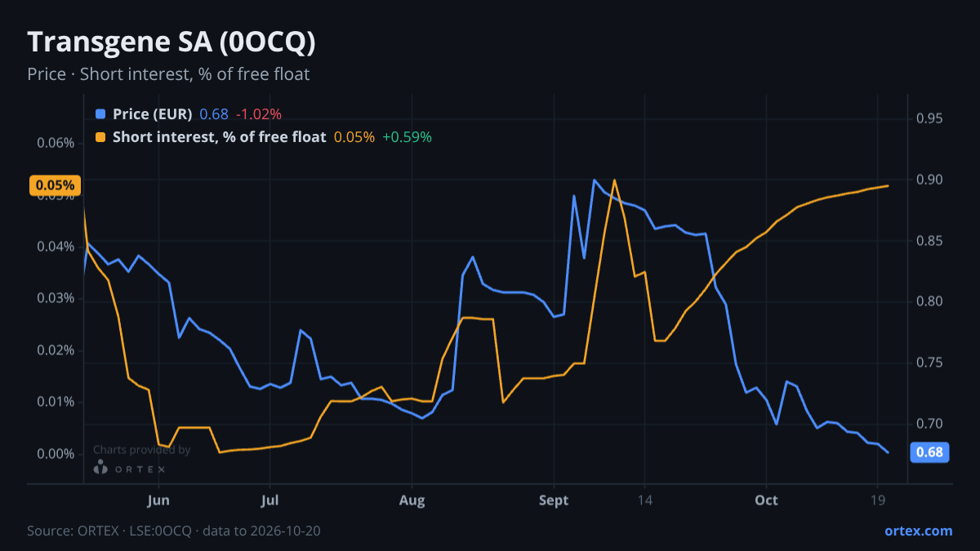Click the subtitle Price · Short interest, % of free float
Image resolution: width=980 pixels, height=551 pixels.
(x=168, y=74)
